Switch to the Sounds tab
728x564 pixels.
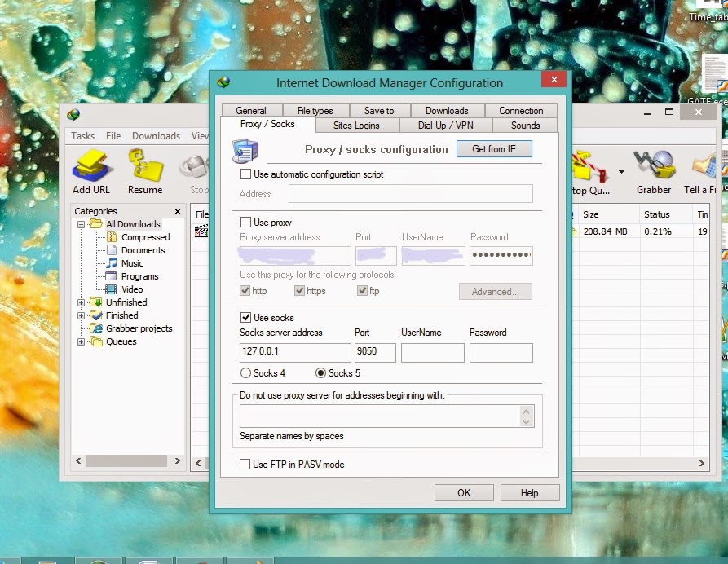525,126
